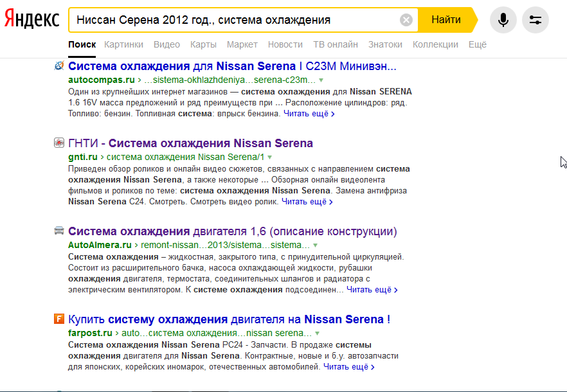Click the Найти search button
567x392 pixels.
(x=446, y=19)
